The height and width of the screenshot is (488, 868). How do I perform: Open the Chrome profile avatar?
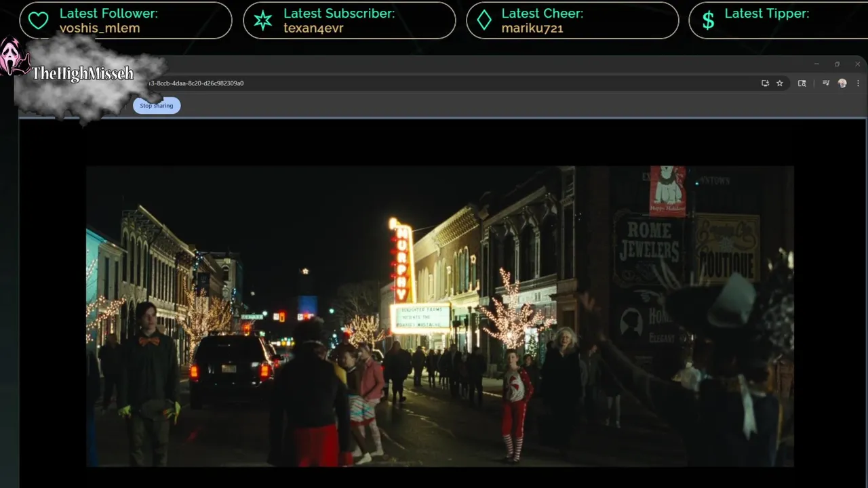pyautogui.click(x=842, y=83)
